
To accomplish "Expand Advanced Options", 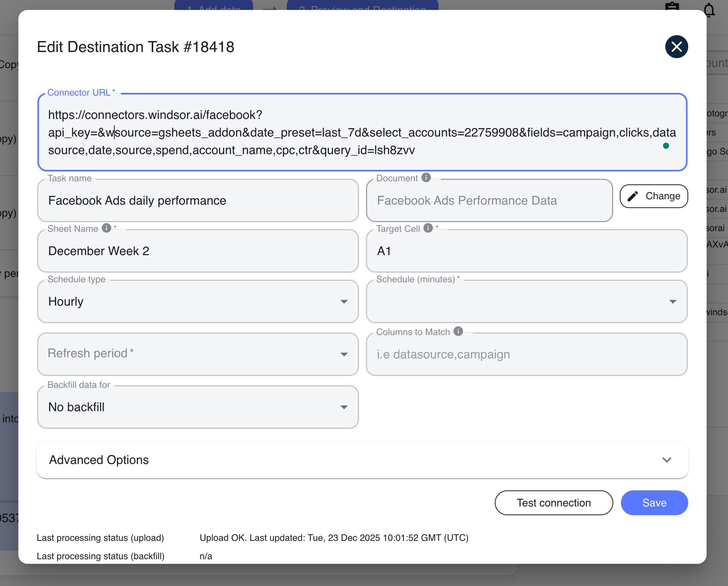I will (667, 460).
